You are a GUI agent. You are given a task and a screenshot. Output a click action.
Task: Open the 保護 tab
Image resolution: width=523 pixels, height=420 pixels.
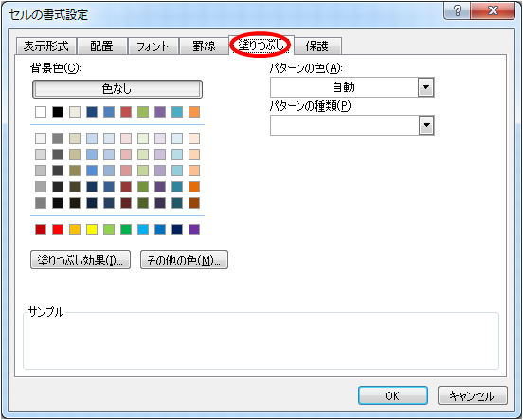click(317, 46)
